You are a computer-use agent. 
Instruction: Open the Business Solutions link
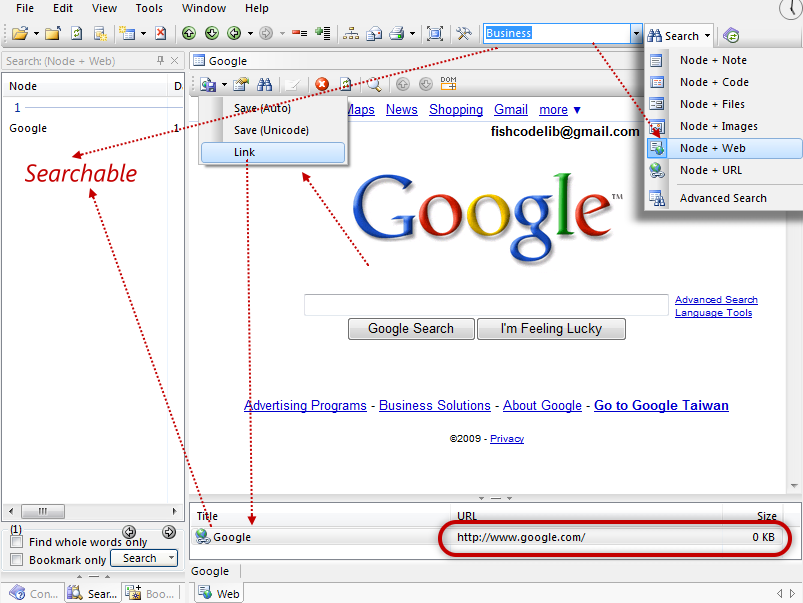click(x=435, y=405)
